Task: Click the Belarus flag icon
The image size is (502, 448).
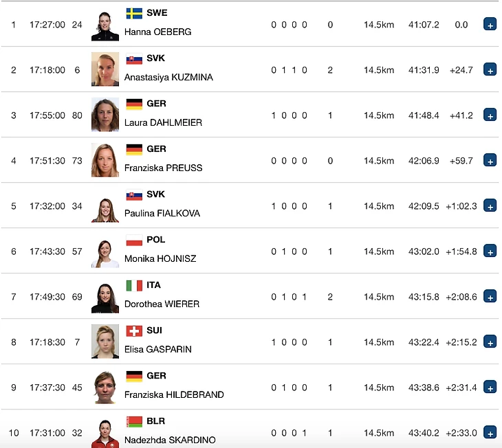Action: pos(134,422)
